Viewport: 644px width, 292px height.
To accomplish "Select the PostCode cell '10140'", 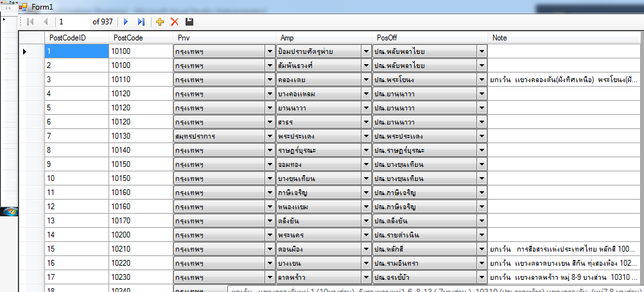I will [141, 150].
